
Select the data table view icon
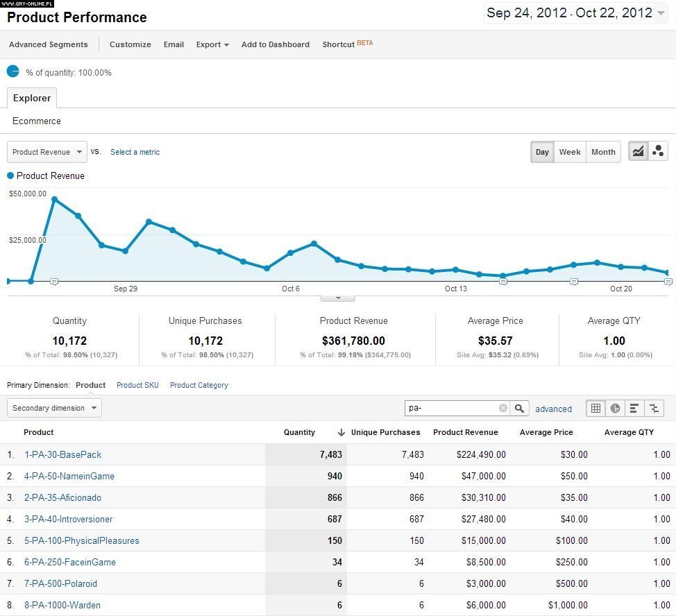(595, 408)
